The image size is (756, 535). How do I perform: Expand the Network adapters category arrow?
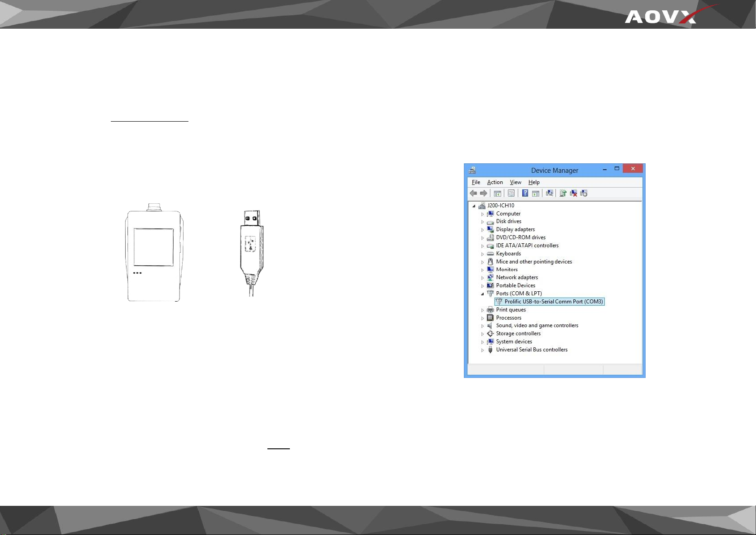(483, 278)
